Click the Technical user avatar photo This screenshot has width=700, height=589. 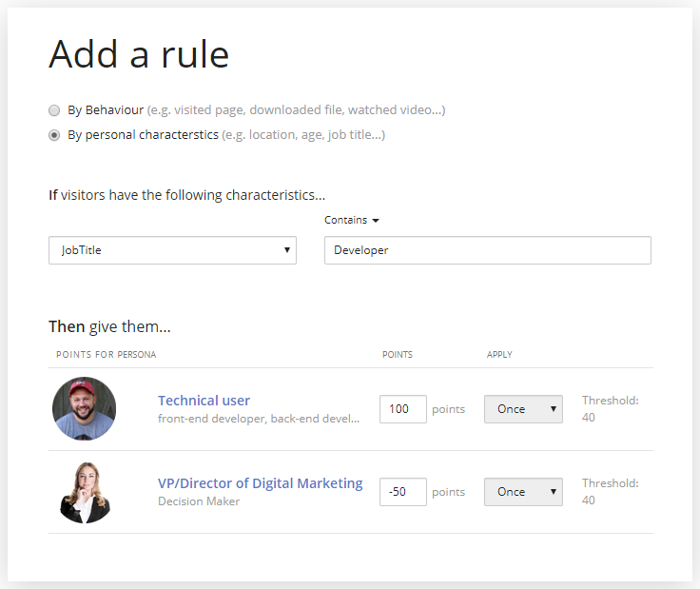85,409
